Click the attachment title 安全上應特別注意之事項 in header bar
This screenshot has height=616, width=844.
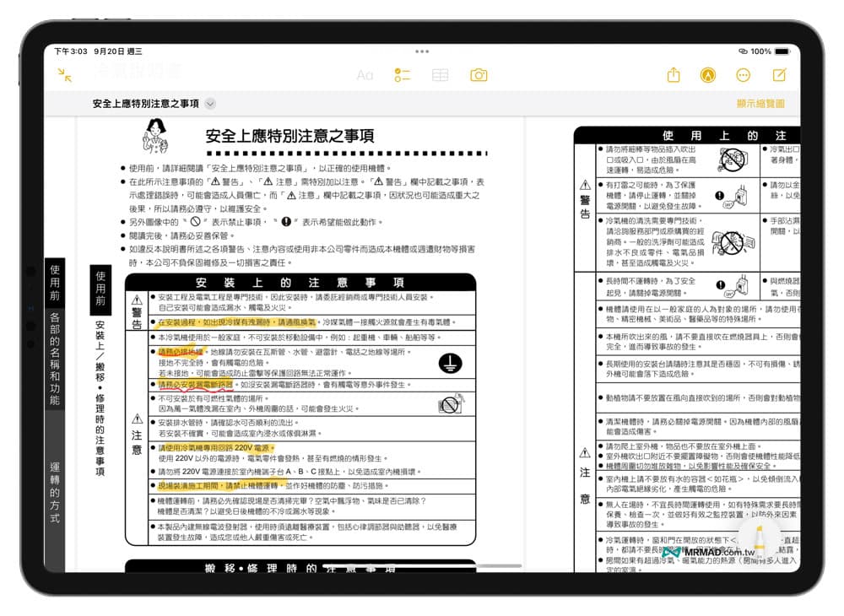point(145,104)
